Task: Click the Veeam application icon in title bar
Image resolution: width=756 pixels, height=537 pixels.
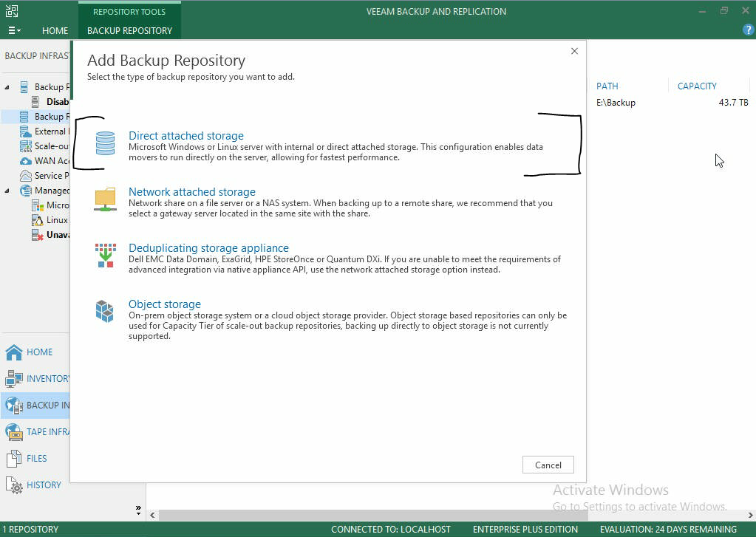Action: [x=12, y=10]
